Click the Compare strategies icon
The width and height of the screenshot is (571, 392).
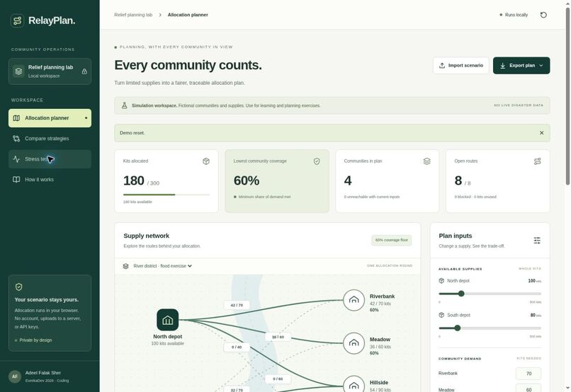[x=16, y=139]
